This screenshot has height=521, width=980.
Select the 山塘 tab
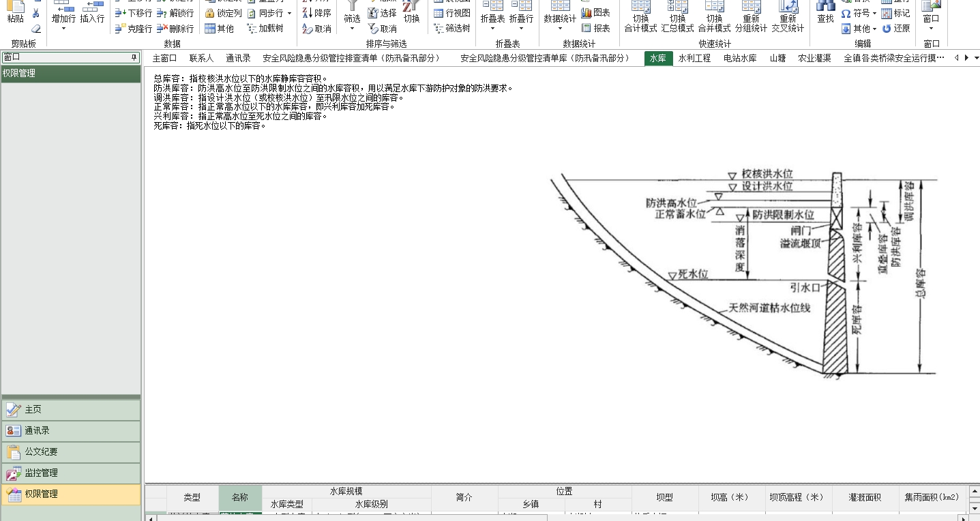point(777,59)
